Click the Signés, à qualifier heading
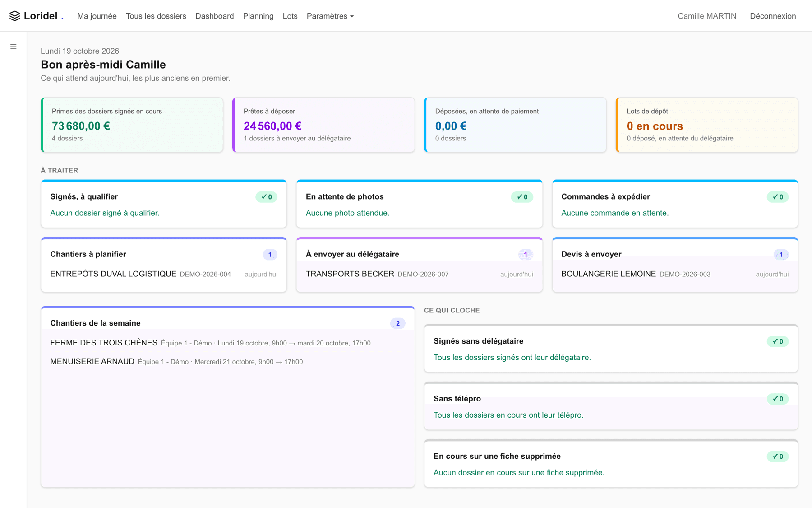812x508 pixels. 84,196
